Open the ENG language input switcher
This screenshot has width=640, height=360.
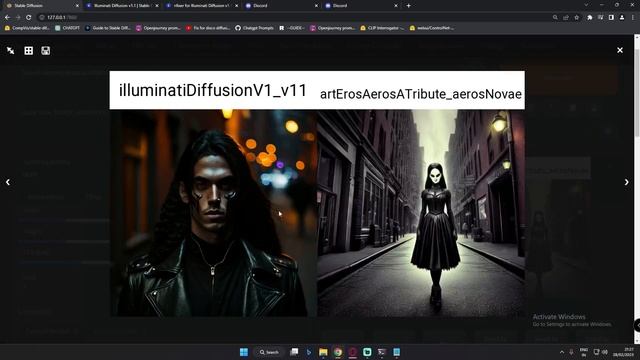[584, 352]
